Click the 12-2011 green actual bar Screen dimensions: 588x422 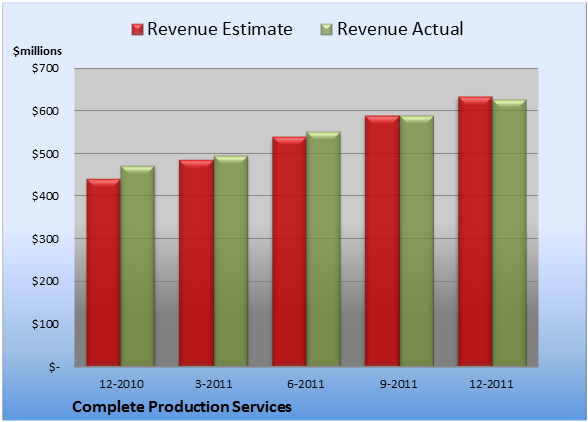[509, 233]
